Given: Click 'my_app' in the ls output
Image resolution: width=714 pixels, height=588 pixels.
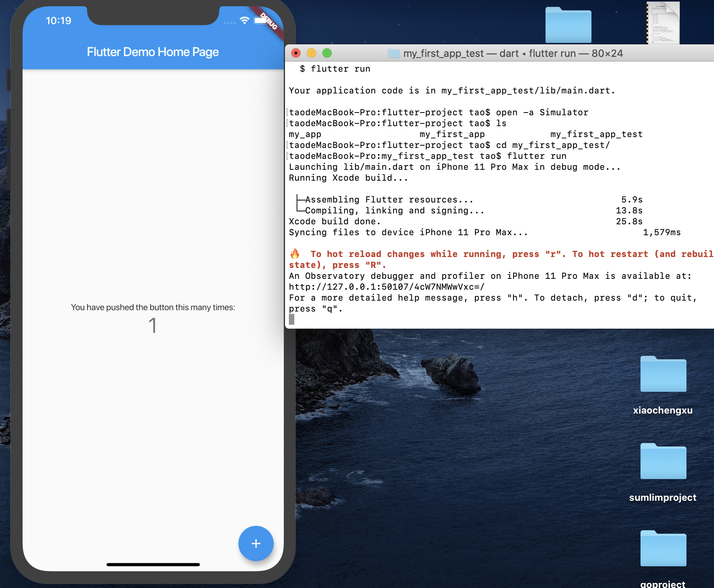Looking at the screenshot, I should [x=305, y=134].
